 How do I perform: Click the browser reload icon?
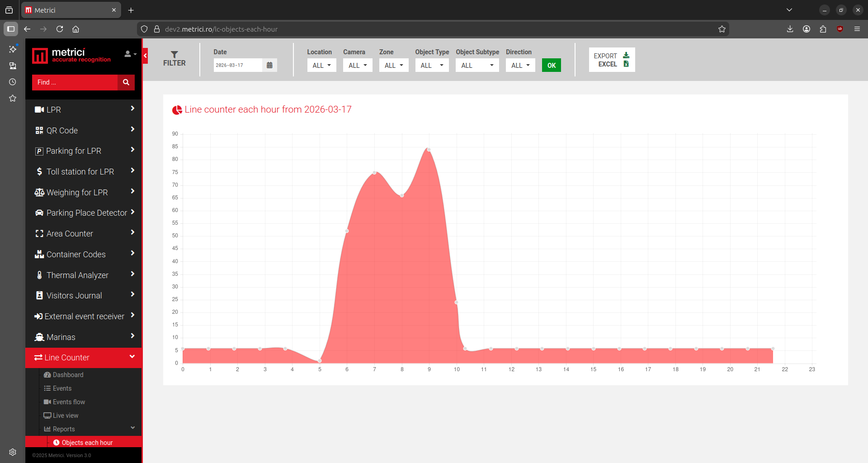tap(60, 29)
